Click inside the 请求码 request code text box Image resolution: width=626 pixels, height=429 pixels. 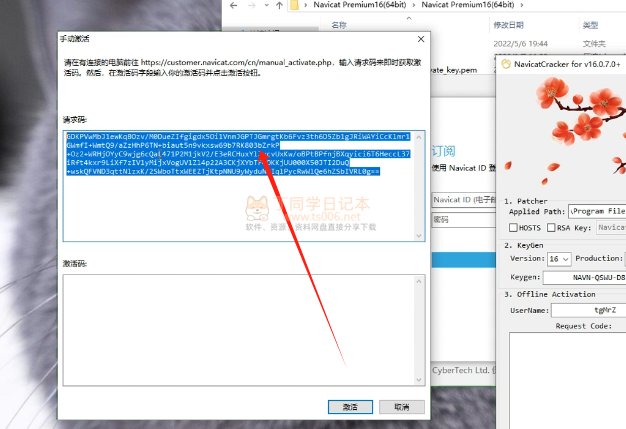point(244,186)
